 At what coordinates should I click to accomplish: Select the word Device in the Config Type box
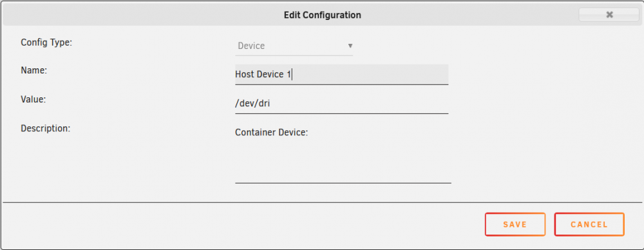click(251, 46)
